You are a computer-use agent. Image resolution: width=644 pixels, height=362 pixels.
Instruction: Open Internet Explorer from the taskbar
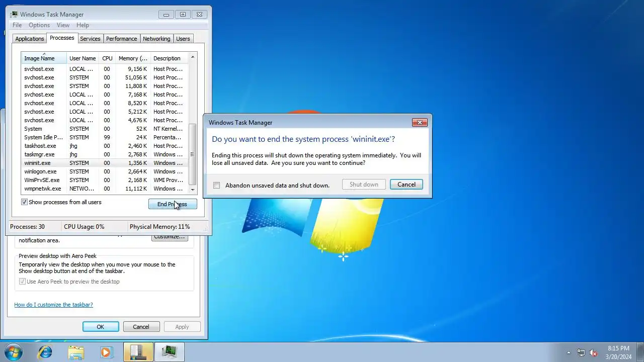[45, 352]
